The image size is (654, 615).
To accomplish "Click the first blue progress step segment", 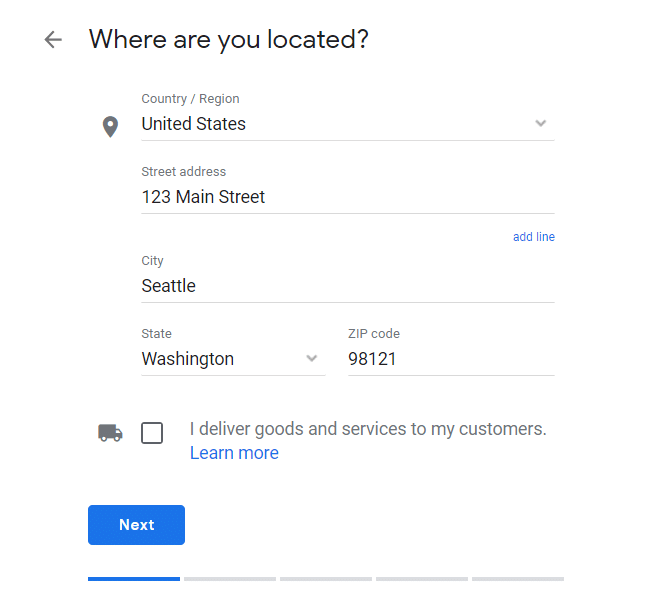I will [134, 578].
